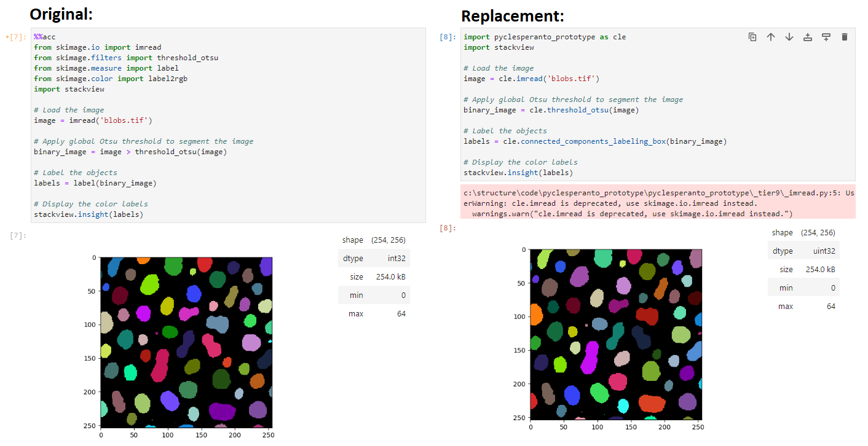Click dtype value "int32" in the original table
Image resolution: width=868 pixels, height=446 pixels.
point(397,259)
